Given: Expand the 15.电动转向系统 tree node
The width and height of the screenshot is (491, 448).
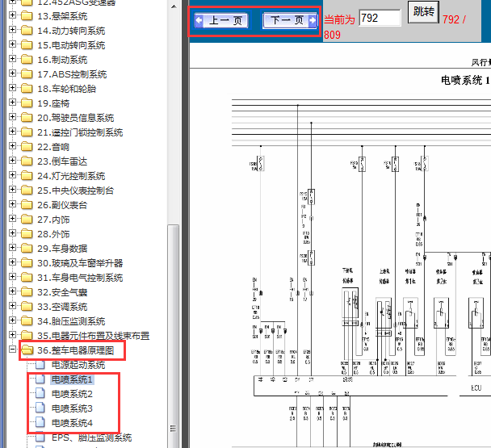Looking at the screenshot, I should click(x=12, y=44).
